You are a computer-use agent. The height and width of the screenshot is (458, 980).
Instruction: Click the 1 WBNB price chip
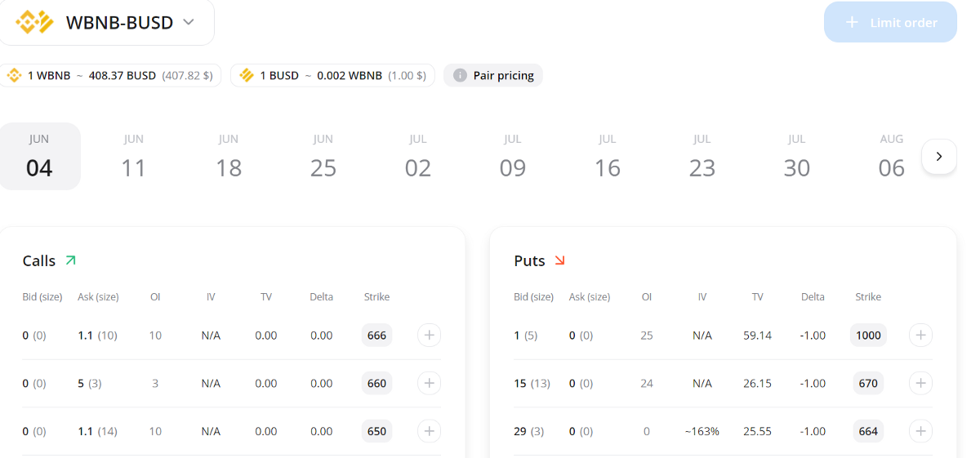[x=111, y=76]
